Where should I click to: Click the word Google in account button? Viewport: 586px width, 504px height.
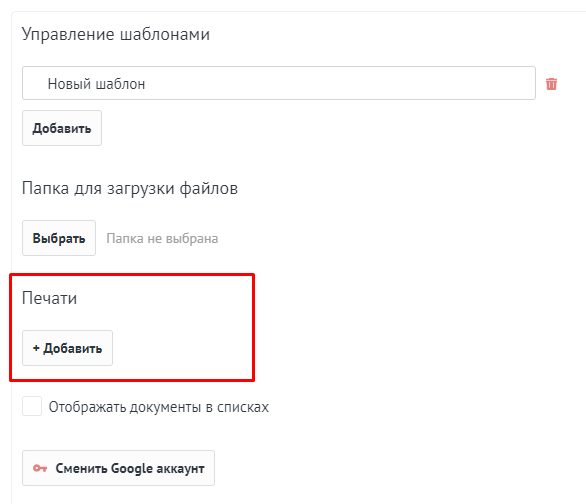point(132,469)
